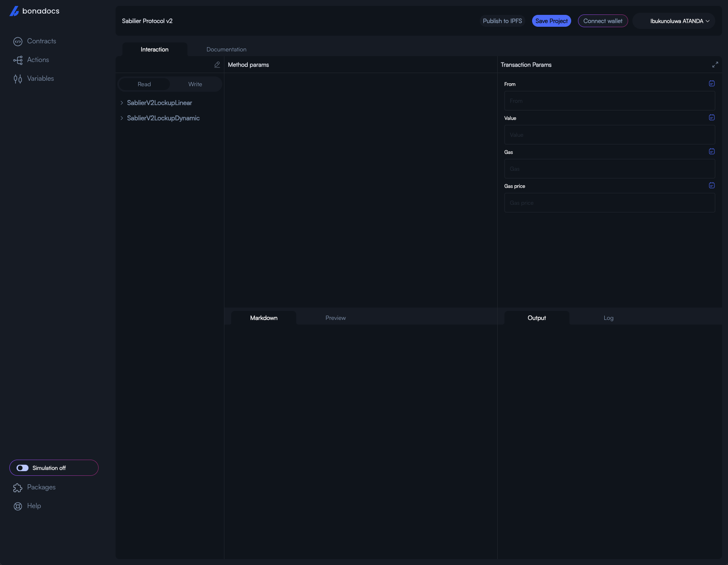
Task: Select the Read methods filter
Action: click(144, 84)
